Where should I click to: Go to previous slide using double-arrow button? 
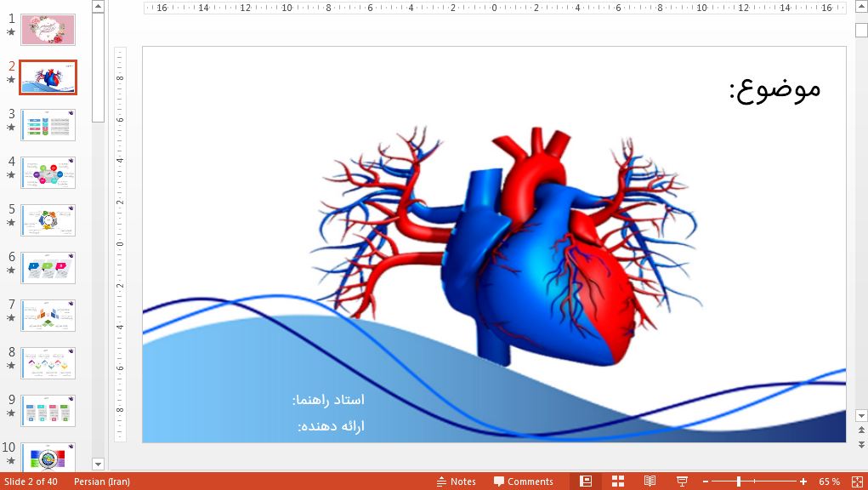click(861, 430)
